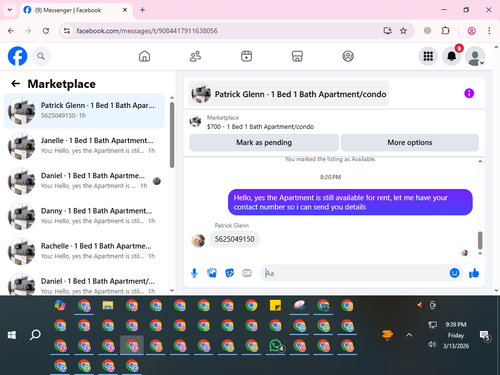Image resolution: width=500 pixels, height=375 pixels.
Task: Select the Rachelle chat in list
Action: tap(84, 251)
